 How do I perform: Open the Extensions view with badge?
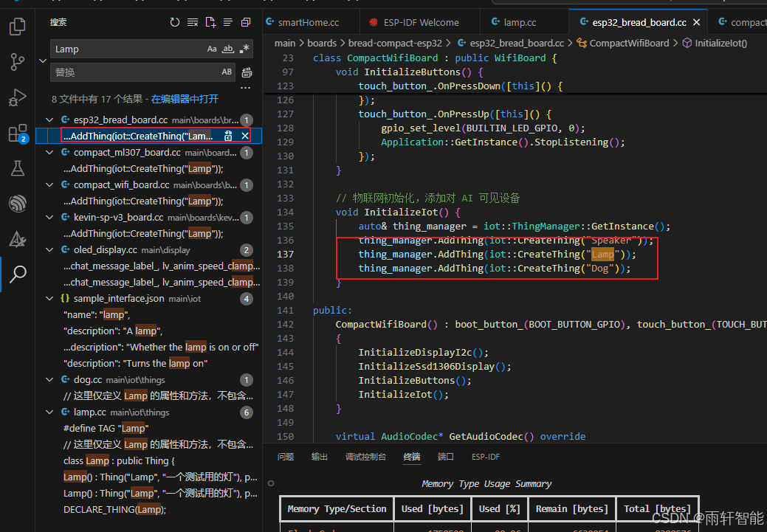pos(18,133)
